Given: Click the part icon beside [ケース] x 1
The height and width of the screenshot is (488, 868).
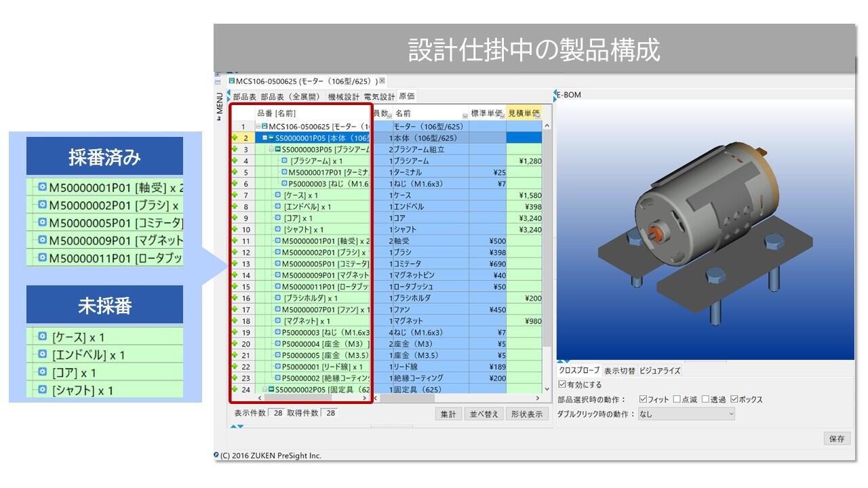Looking at the screenshot, I should [277, 195].
